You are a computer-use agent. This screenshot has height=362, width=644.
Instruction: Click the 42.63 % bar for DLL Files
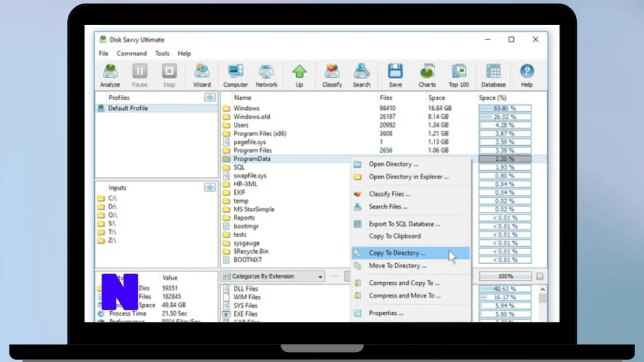click(x=505, y=289)
